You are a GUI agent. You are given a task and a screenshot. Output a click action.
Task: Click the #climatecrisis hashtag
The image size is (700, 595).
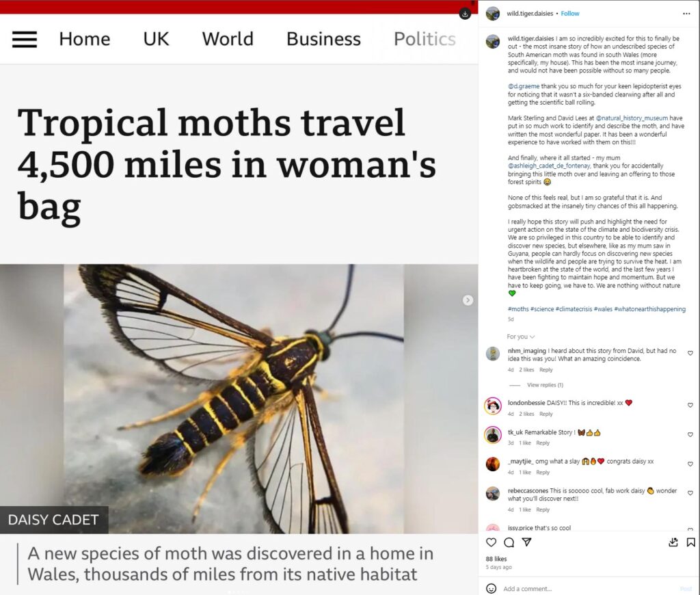pos(573,309)
